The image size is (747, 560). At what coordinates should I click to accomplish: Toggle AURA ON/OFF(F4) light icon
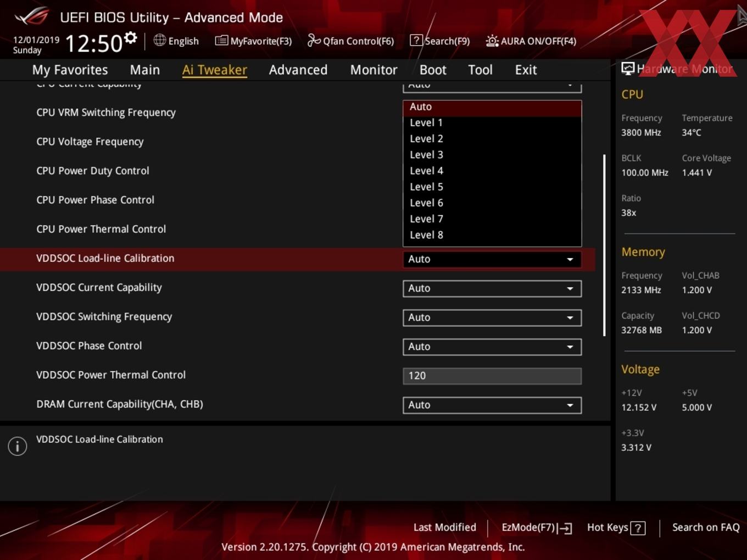point(492,41)
